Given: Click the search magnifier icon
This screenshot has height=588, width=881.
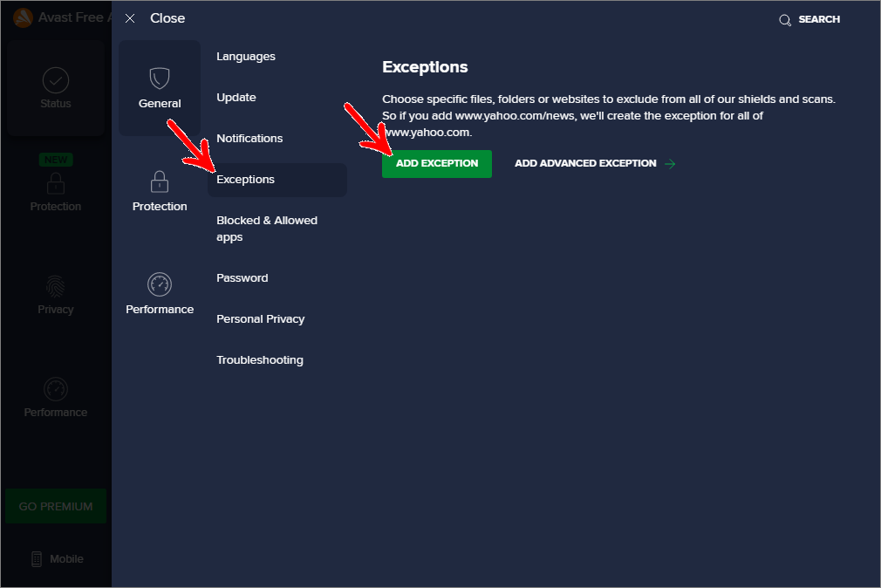Looking at the screenshot, I should coord(785,19).
